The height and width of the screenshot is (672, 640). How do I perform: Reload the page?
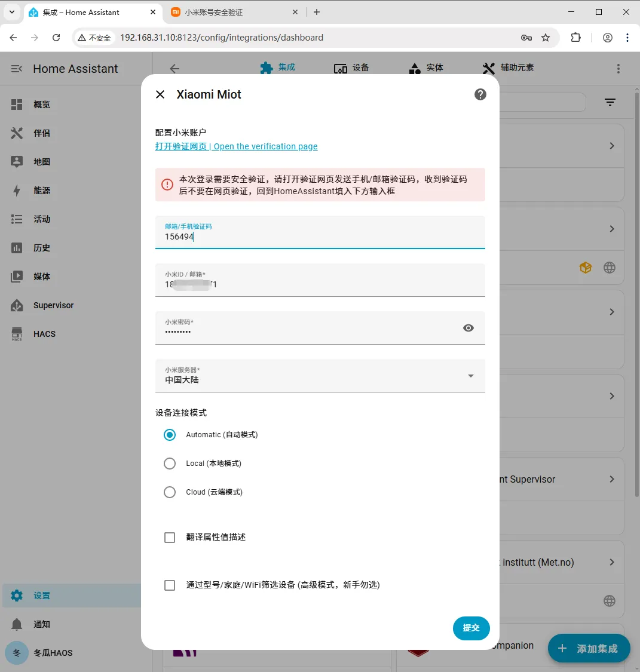tap(56, 38)
